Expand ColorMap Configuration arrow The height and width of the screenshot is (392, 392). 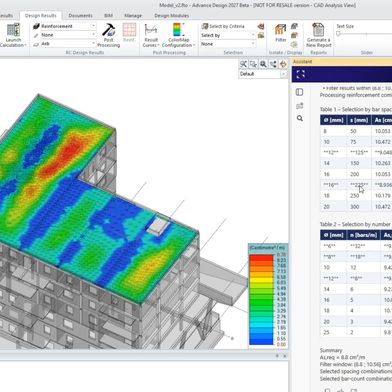(x=194, y=45)
